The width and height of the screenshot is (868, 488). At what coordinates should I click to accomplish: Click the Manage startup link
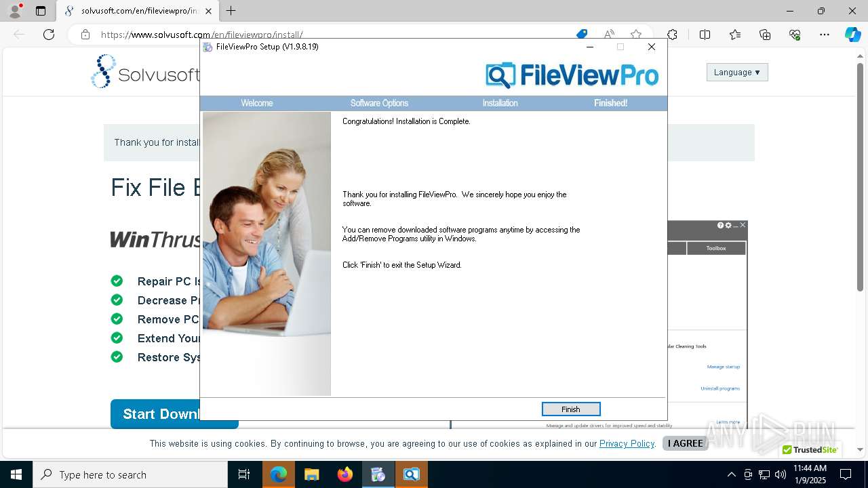724,367
